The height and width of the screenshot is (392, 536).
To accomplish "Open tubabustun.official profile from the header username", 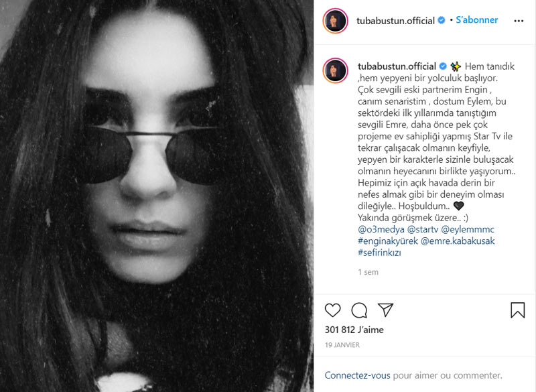I will click(x=395, y=21).
